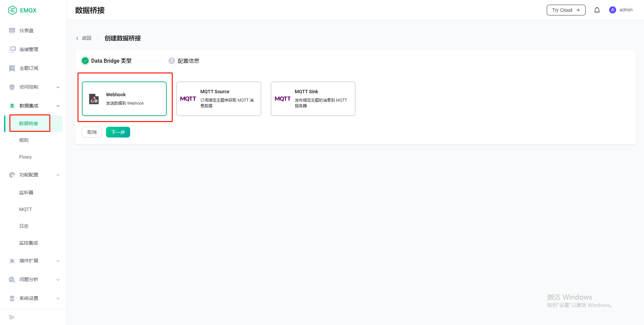Click the 下一步 button
The width and height of the screenshot is (644, 325).
click(118, 132)
